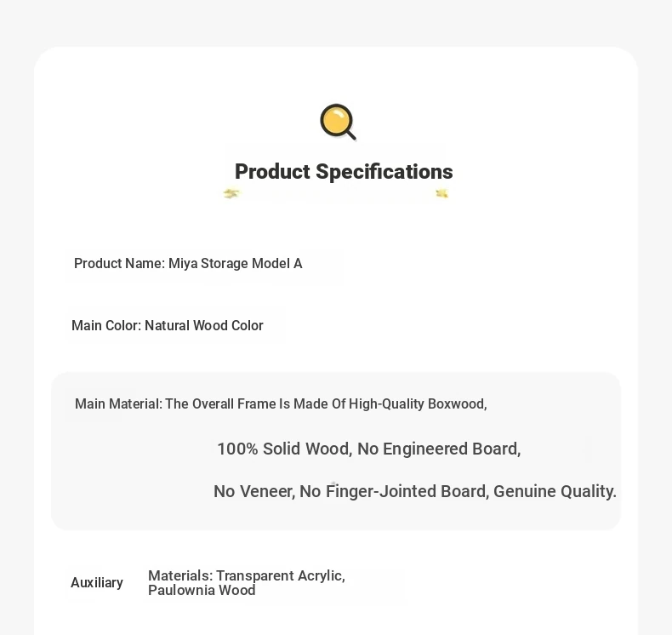Click the yellow magnifying glass icon
The height and width of the screenshot is (635, 672).
[x=339, y=123]
